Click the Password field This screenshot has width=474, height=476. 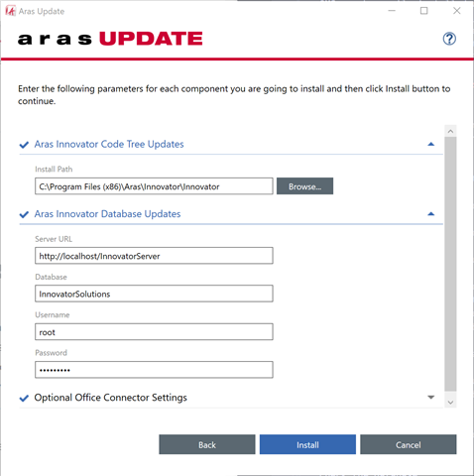pos(154,370)
